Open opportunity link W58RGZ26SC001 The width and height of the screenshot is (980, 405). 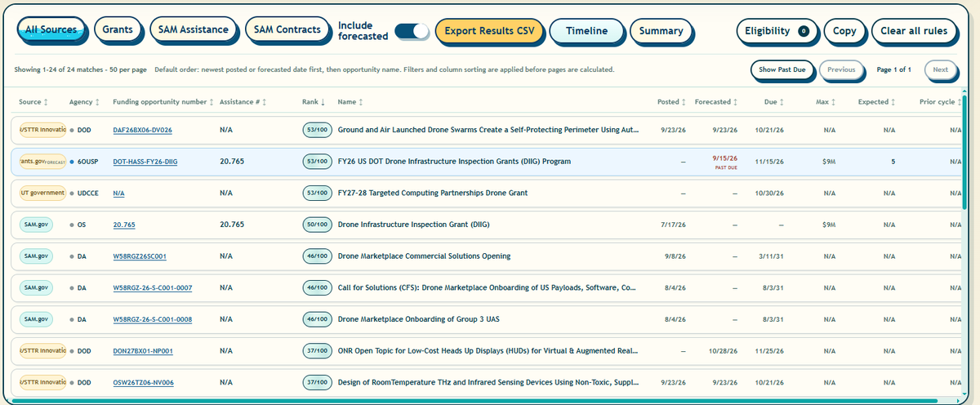pos(140,256)
